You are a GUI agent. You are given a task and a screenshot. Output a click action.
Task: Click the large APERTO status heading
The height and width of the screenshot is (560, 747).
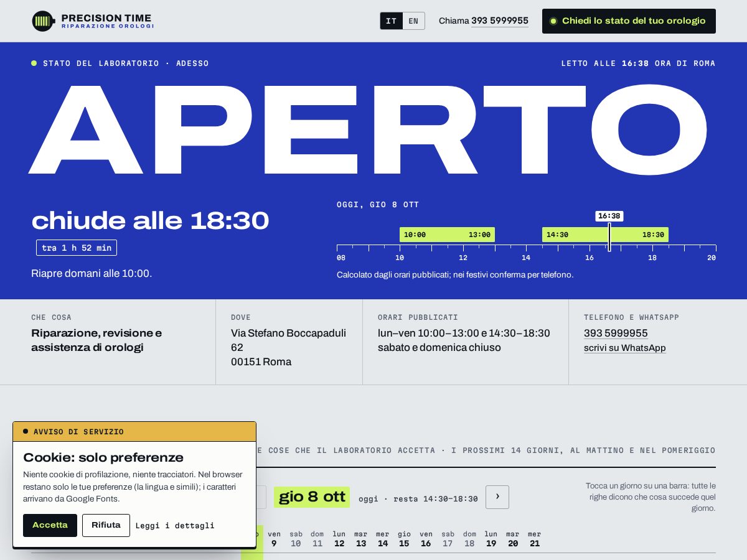tap(368, 129)
